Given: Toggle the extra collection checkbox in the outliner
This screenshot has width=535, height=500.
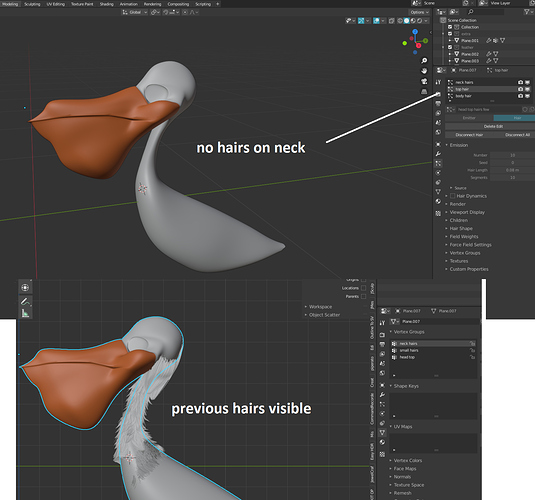Looking at the screenshot, I should pos(450,34).
